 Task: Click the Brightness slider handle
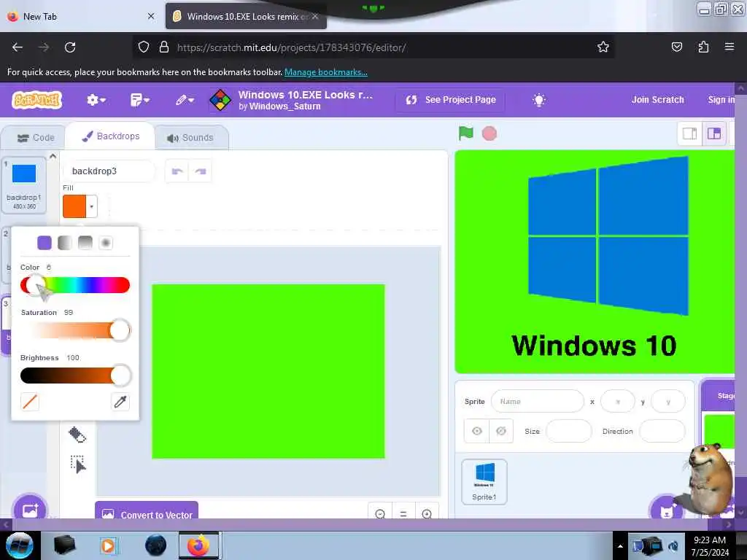coord(120,376)
